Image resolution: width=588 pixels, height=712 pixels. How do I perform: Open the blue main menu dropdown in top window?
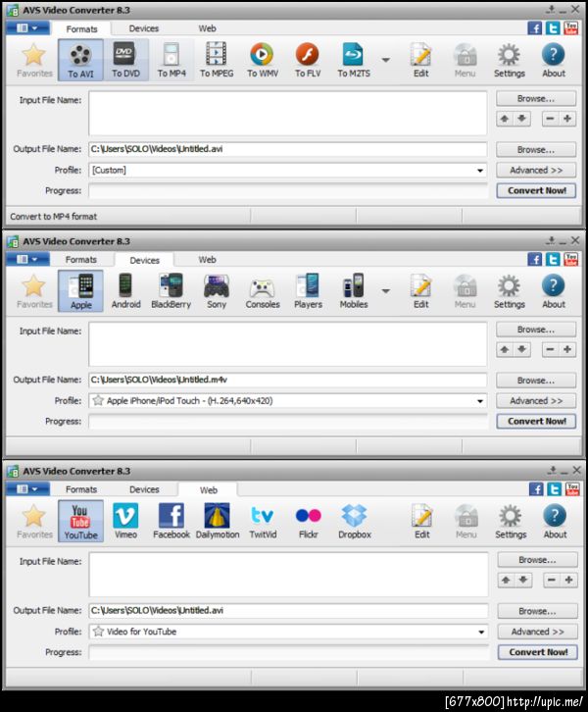click(27, 28)
